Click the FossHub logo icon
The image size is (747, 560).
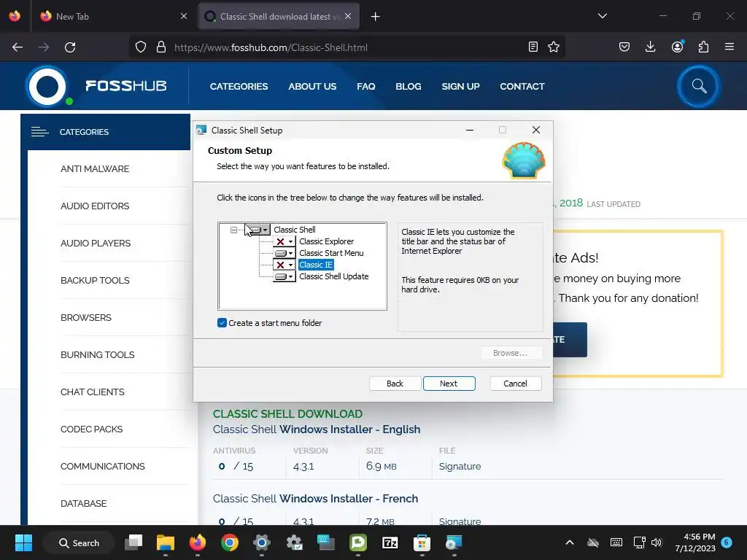47,87
